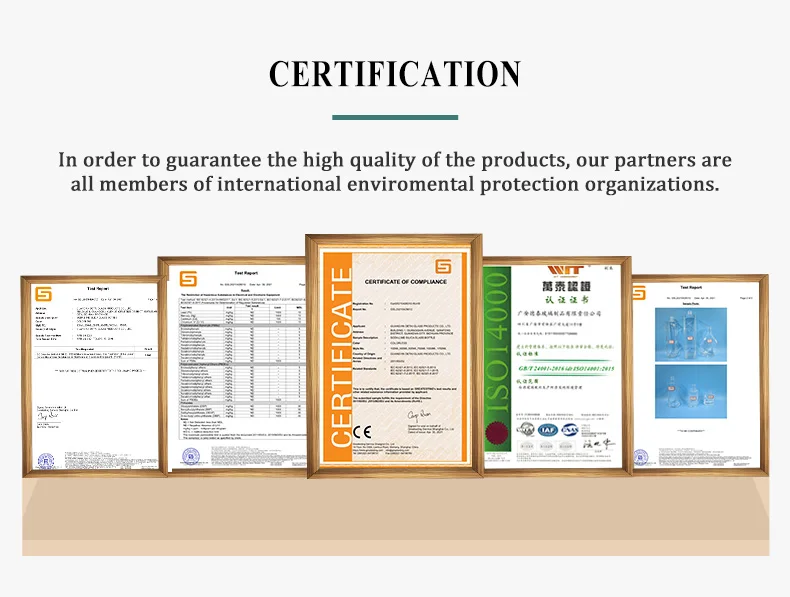Click the vertical CERTIFICATE text on orange band
Image resolution: width=790 pixels, height=597 pixels.
(x=341, y=357)
